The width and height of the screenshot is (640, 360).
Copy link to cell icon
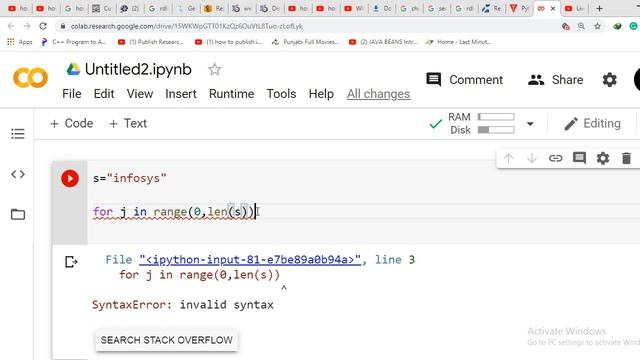coord(555,158)
